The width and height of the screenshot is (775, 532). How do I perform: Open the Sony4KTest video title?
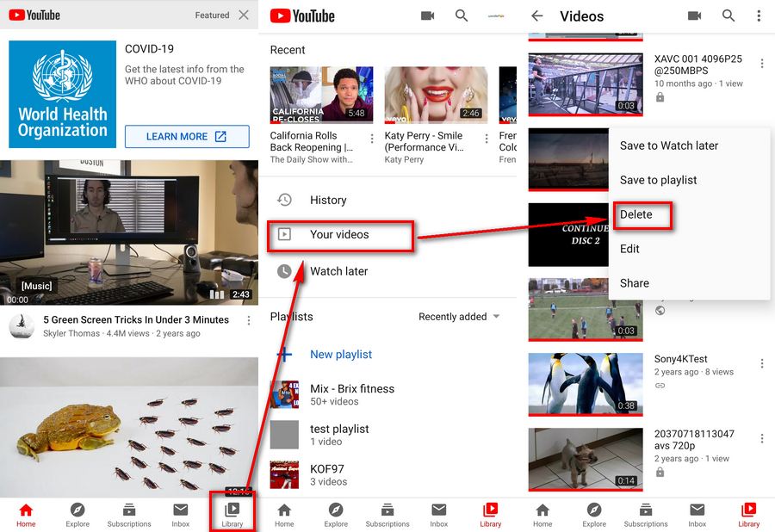coord(680,359)
